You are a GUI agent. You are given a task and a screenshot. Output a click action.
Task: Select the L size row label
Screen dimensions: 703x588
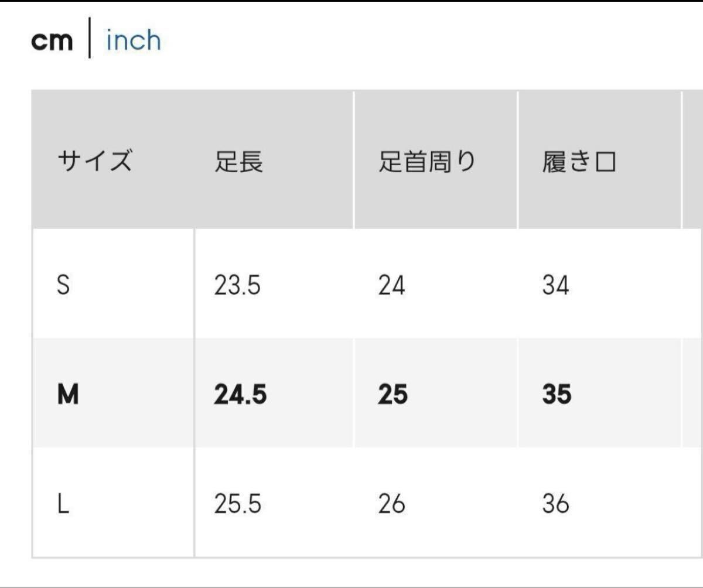point(63,504)
